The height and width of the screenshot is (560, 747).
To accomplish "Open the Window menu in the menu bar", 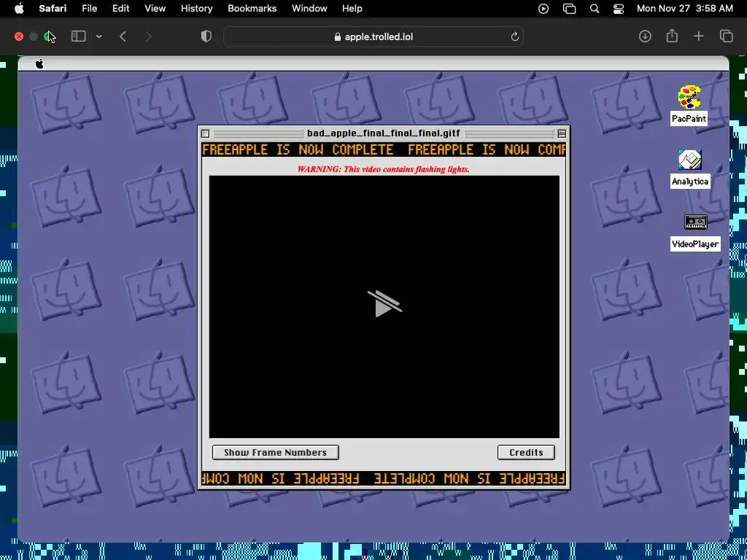I will coord(309,9).
